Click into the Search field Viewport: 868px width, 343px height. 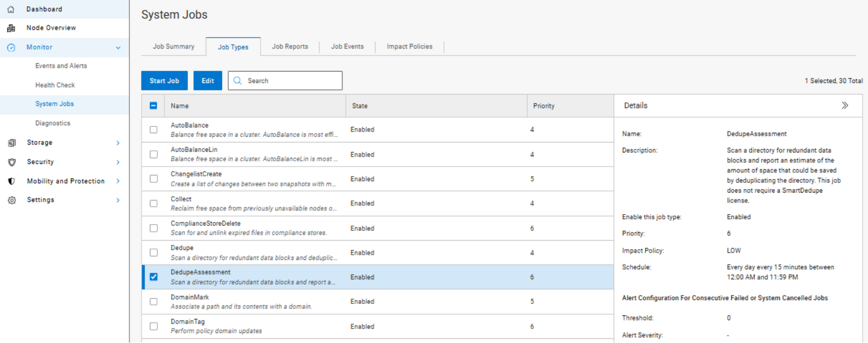pyautogui.click(x=285, y=81)
